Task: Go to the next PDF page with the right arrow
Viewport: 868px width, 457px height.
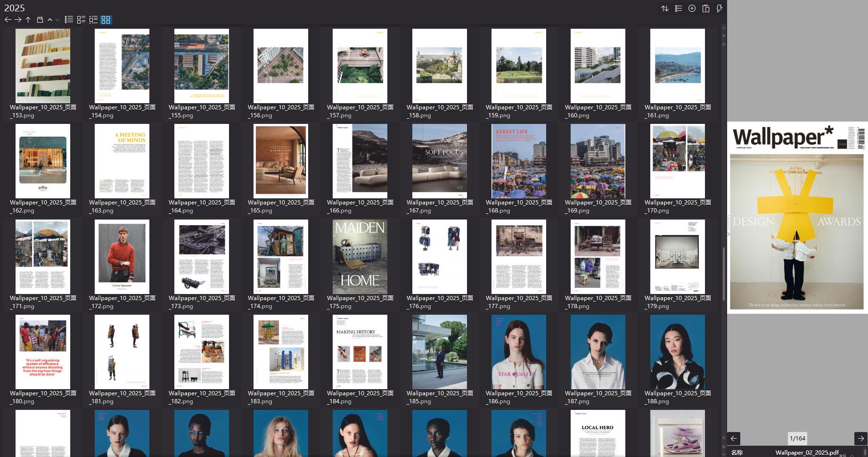Action: point(855,439)
